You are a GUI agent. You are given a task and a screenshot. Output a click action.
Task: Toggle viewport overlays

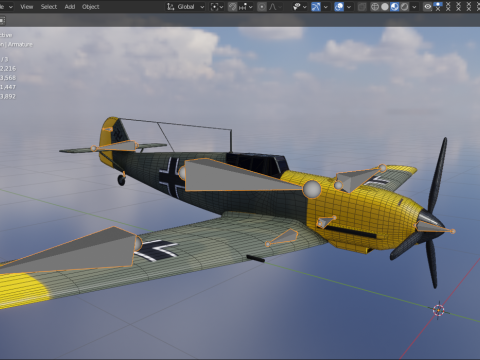(339, 7)
